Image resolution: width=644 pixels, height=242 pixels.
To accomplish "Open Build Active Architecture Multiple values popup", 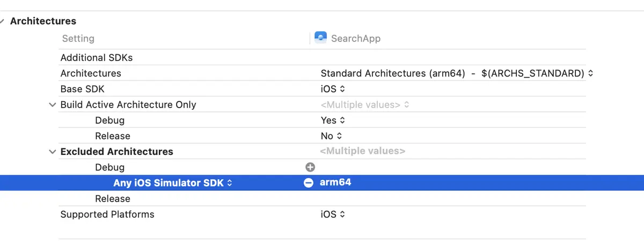I will tap(365, 105).
